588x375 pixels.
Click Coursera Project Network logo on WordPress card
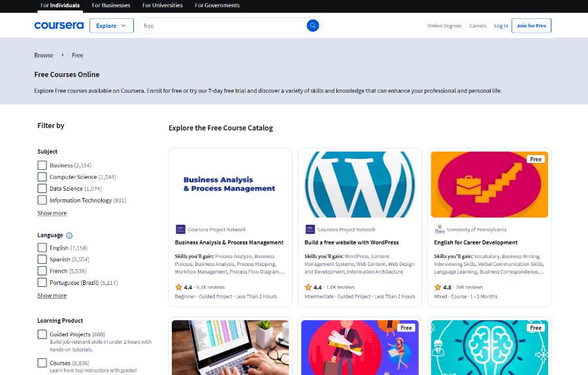click(x=310, y=229)
